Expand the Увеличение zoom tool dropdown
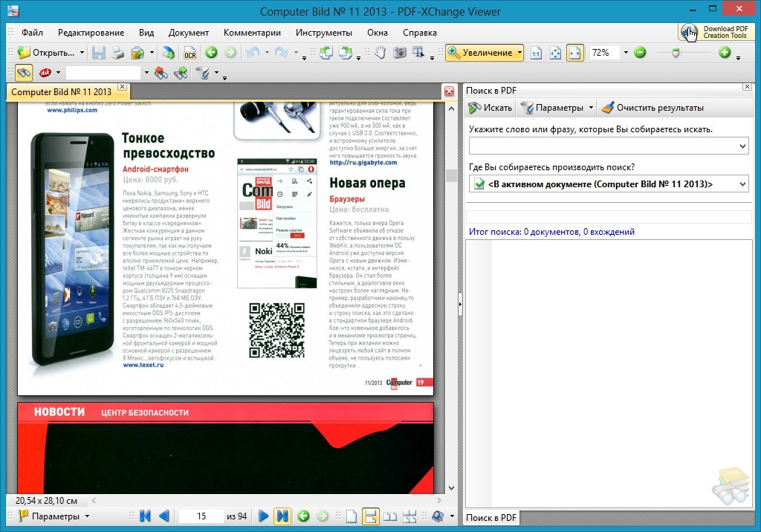This screenshot has height=532, width=761. tap(519, 53)
